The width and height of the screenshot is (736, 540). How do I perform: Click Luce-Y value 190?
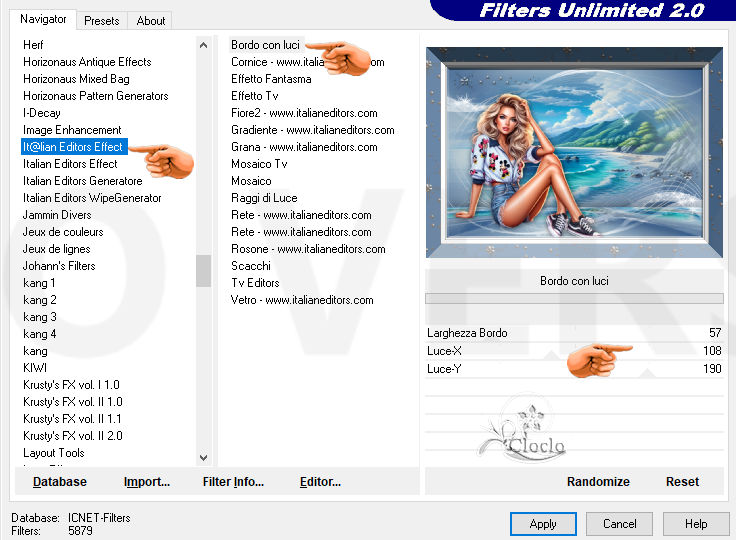point(712,369)
